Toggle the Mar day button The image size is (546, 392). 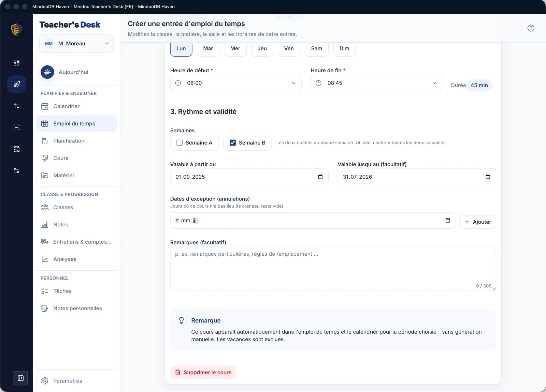(x=208, y=48)
